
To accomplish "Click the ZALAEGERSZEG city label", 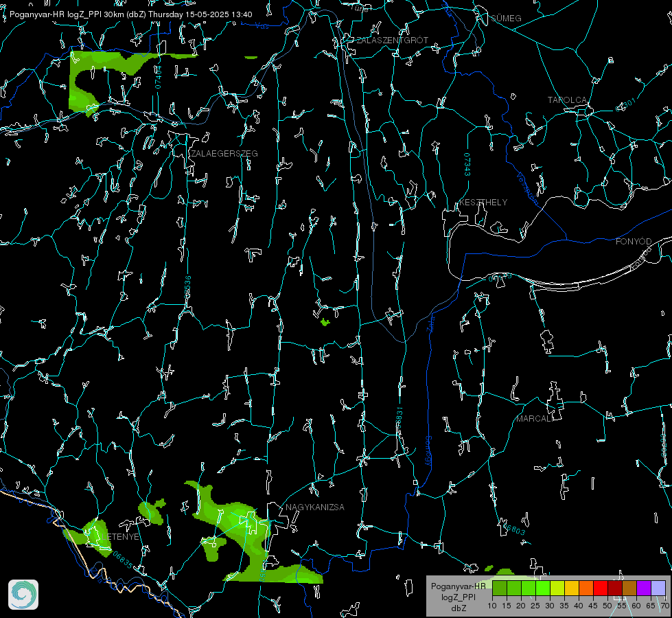I will (x=224, y=154).
